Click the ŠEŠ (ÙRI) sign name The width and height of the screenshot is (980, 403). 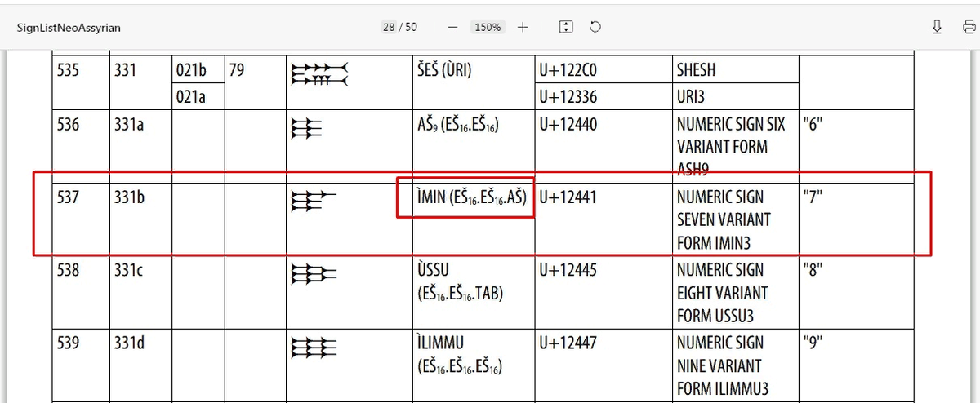click(x=443, y=70)
